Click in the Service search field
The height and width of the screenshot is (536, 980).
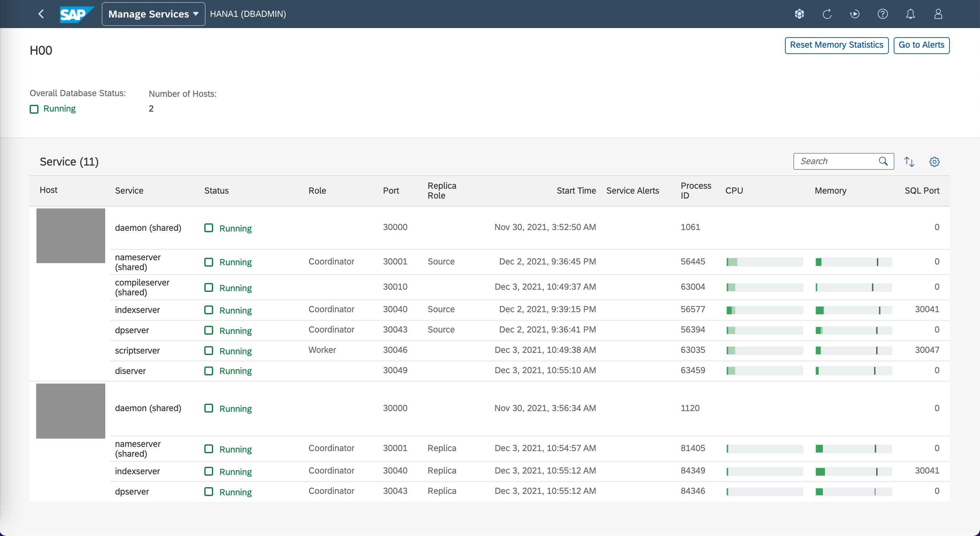[x=835, y=161]
